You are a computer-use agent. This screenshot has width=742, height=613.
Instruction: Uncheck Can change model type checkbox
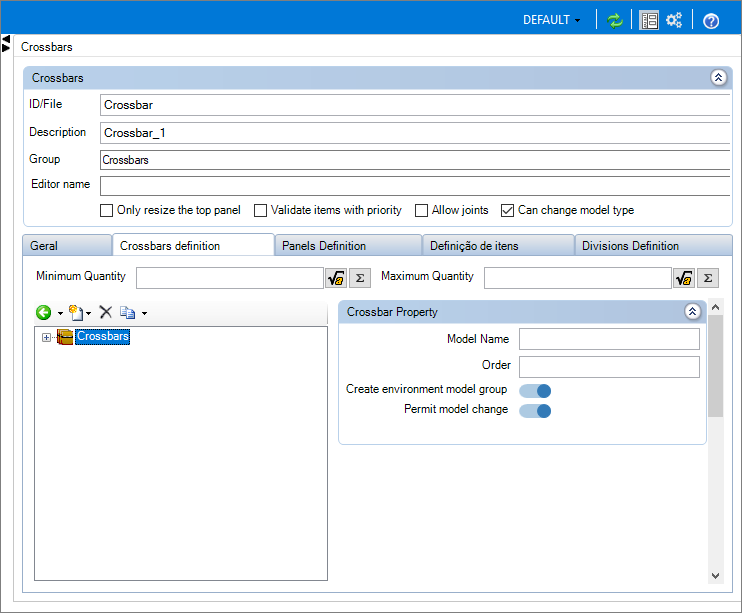pyautogui.click(x=507, y=210)
